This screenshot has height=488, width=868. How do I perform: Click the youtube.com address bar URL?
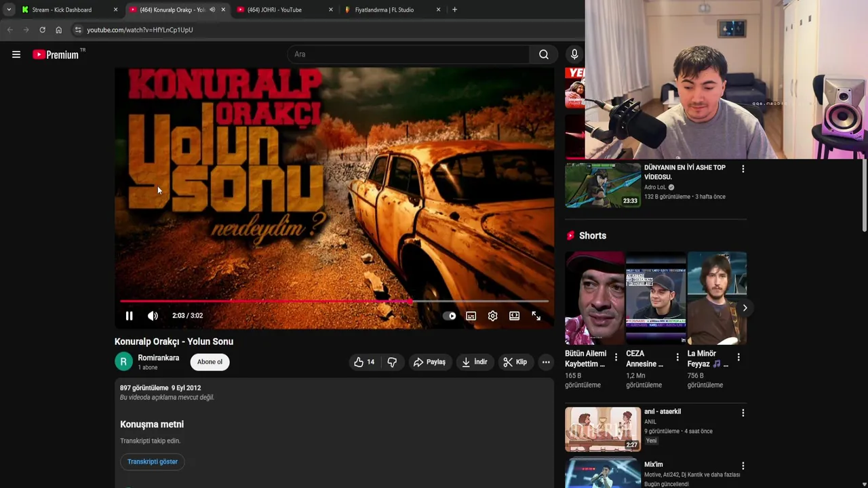coord(140,30)
